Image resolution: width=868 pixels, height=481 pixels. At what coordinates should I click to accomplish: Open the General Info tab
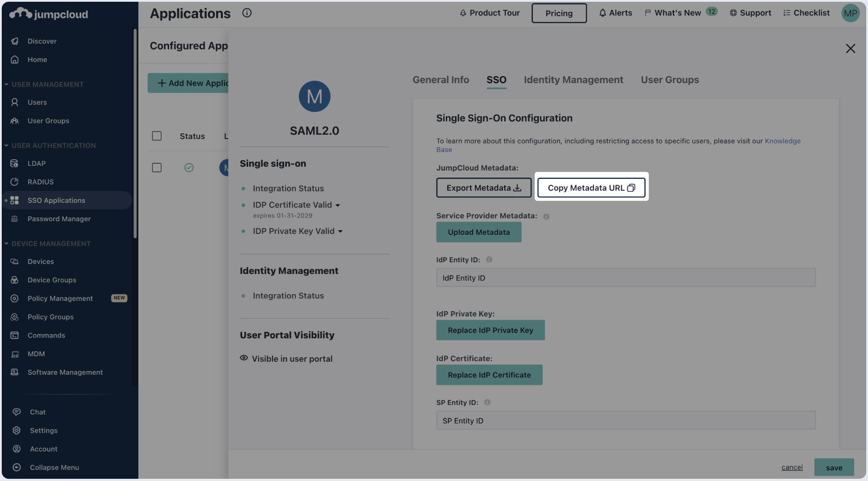click(x=441, y=80)
